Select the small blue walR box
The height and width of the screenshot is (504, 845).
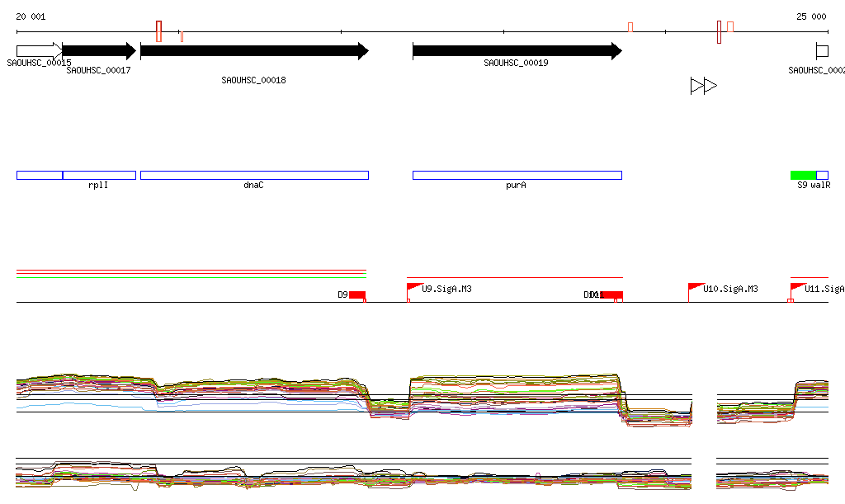(823, 175)
